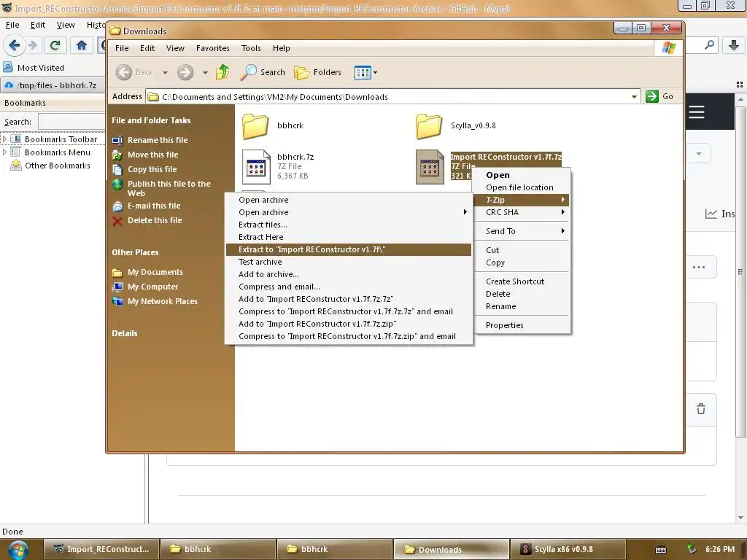Open the Search tool in Explorer toolbar

click(263, 72)
